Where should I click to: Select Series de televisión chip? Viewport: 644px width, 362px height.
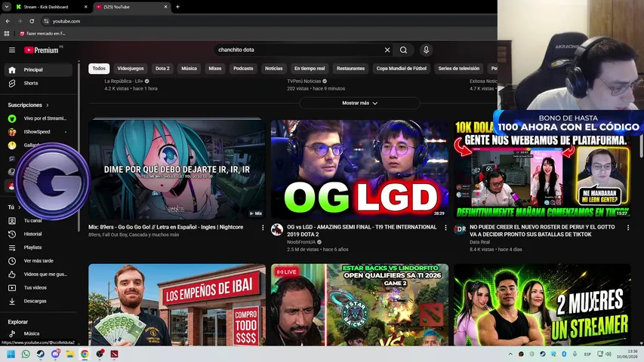pyautogui.click(x=458, y=69)
